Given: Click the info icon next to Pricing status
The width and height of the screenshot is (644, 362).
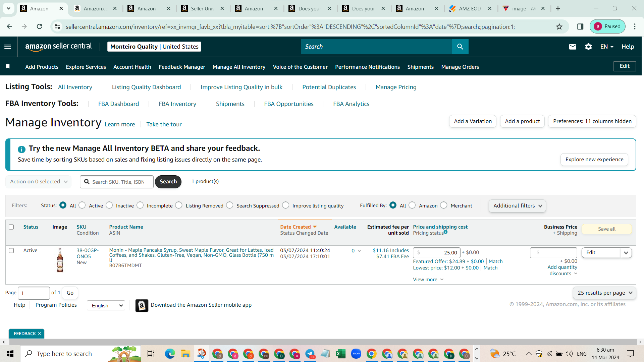Looking at the screenshot, I should (x=445, y=232).
